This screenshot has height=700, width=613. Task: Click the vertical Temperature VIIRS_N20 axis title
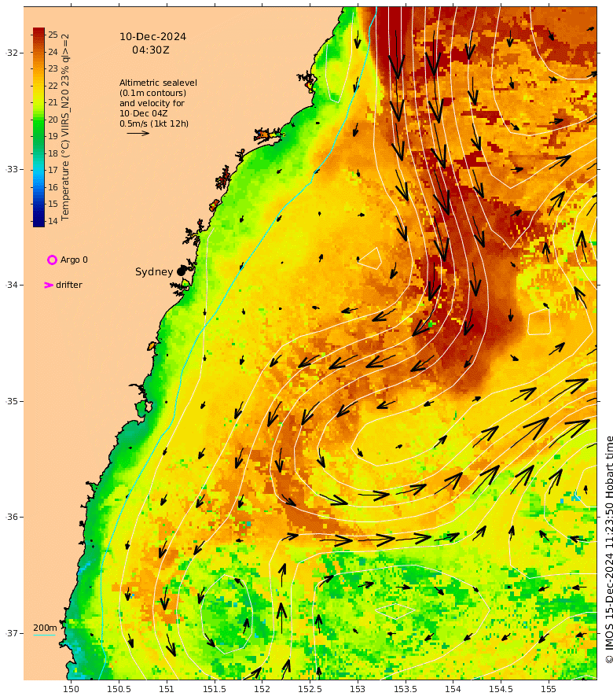(x=65, y=127)
